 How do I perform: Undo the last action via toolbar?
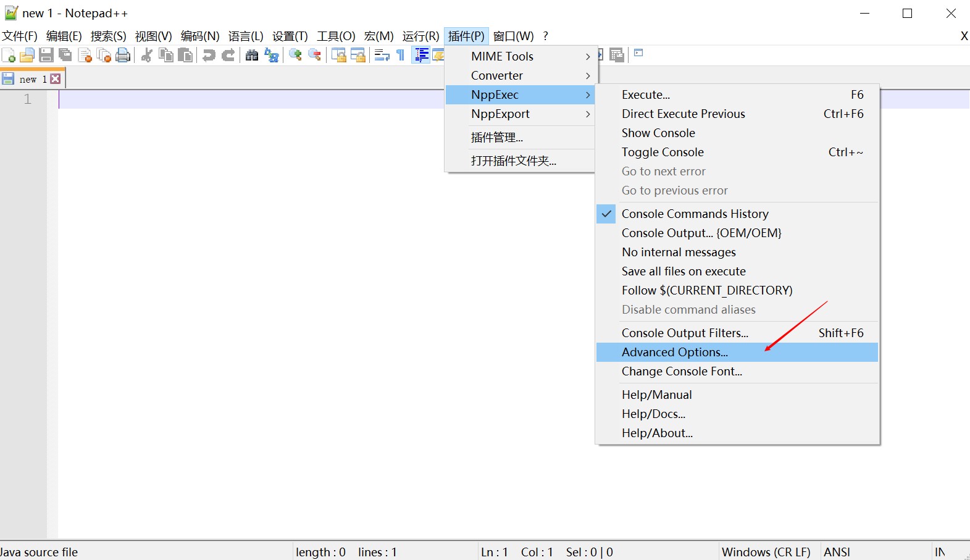coord(209,56)
